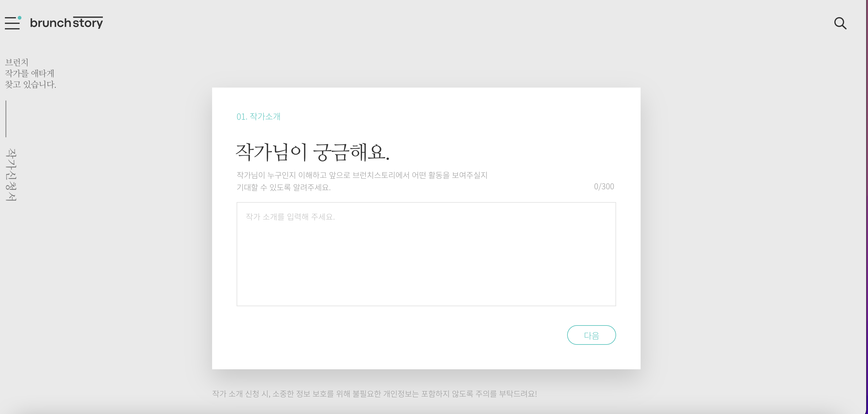Click the vertical divider line in sidebar
Screen dimensions: 868x414
(x=6, y=119)
